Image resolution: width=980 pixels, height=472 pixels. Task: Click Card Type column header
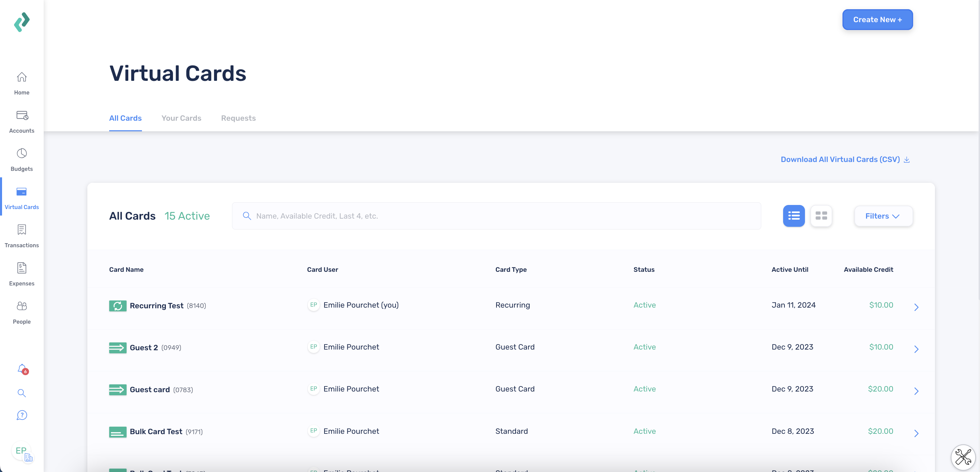pyautogui.click(x=510, y=270)
